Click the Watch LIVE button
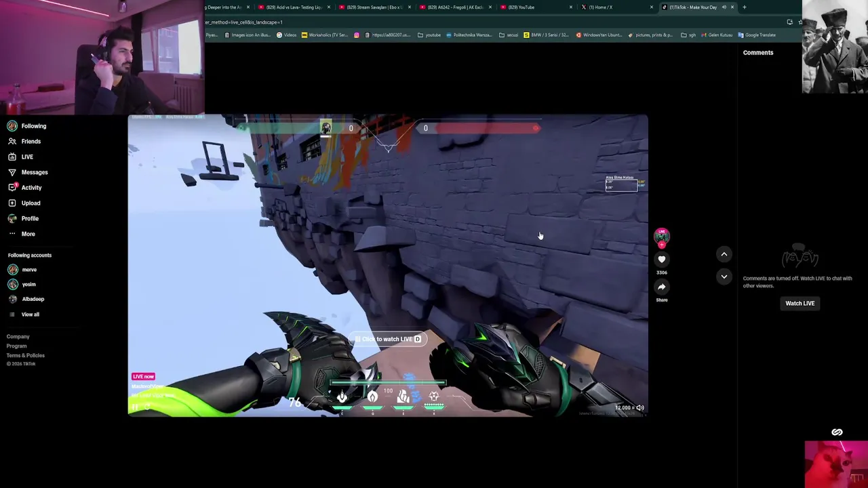 [800, 304]
